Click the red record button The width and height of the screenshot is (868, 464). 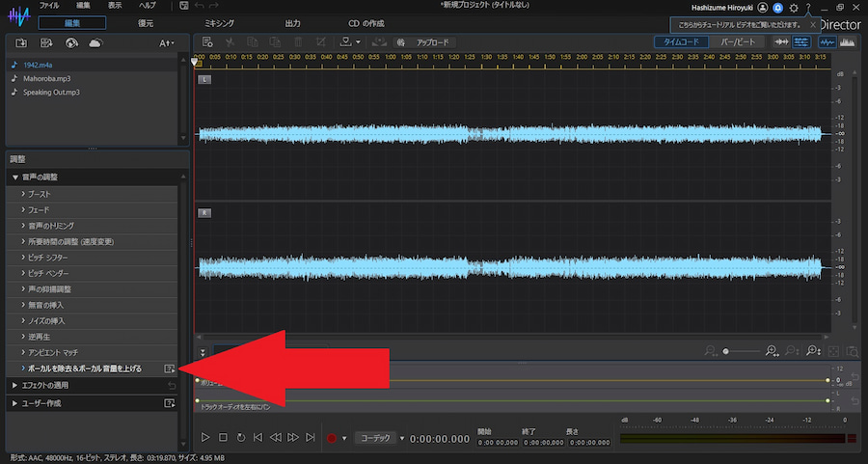click(332, 439)
